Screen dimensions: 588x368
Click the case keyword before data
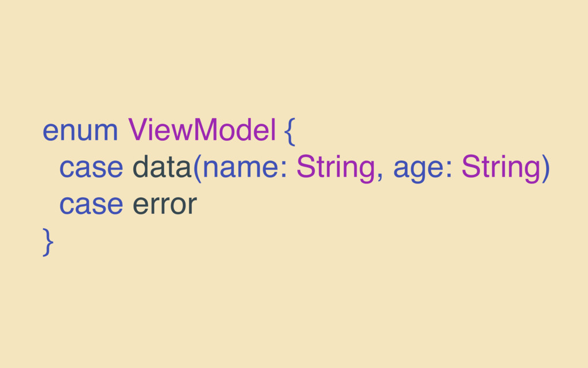91,167
